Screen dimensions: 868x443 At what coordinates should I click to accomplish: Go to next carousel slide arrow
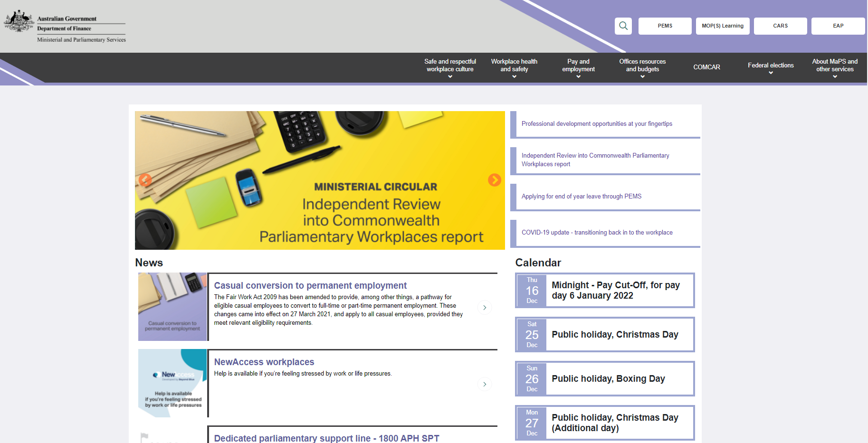tap(494, 180)
